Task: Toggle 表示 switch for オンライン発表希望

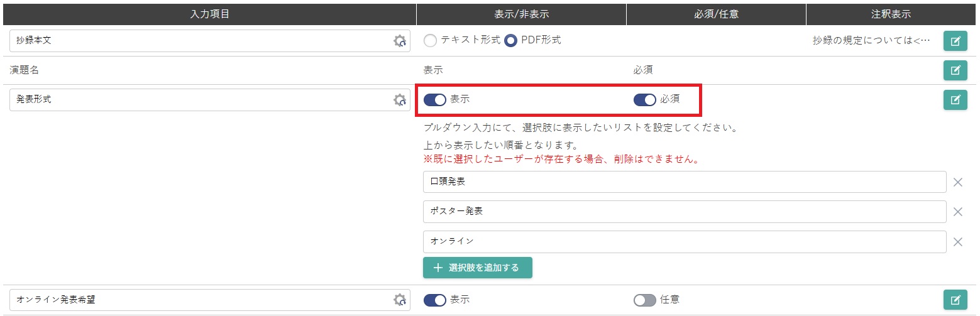Action: tap(434, 300)
